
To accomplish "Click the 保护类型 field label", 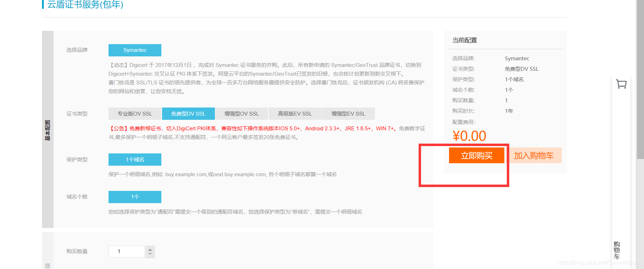I will [77, 160].
